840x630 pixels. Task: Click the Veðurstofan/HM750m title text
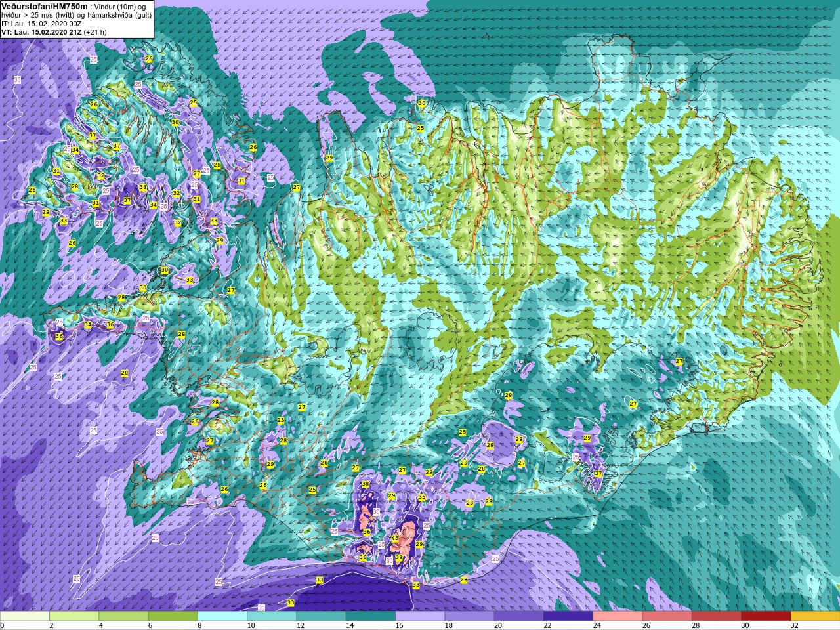(x=45, y=6)
